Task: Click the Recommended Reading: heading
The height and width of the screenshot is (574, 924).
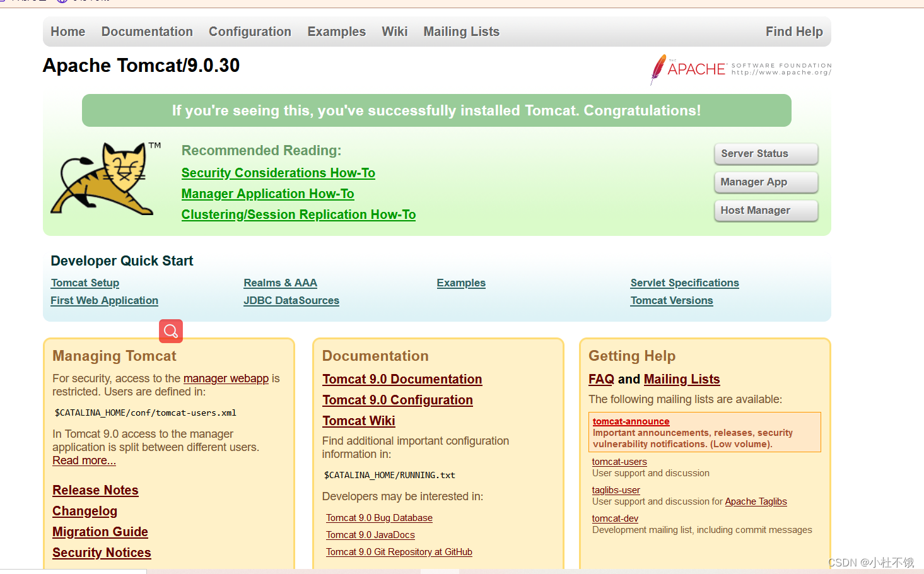Action: pos(261,150)
